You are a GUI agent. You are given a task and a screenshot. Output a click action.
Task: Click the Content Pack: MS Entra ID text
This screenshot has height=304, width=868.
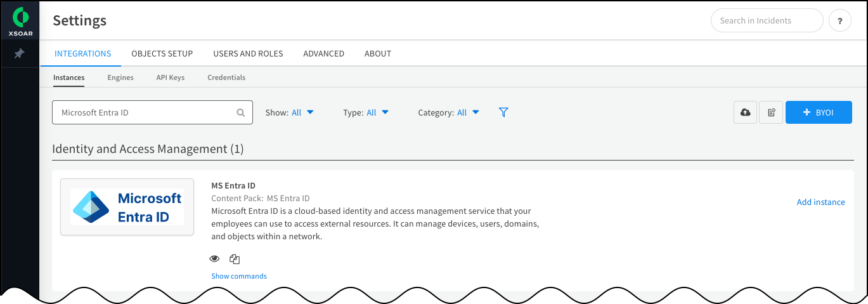(261, 198)
